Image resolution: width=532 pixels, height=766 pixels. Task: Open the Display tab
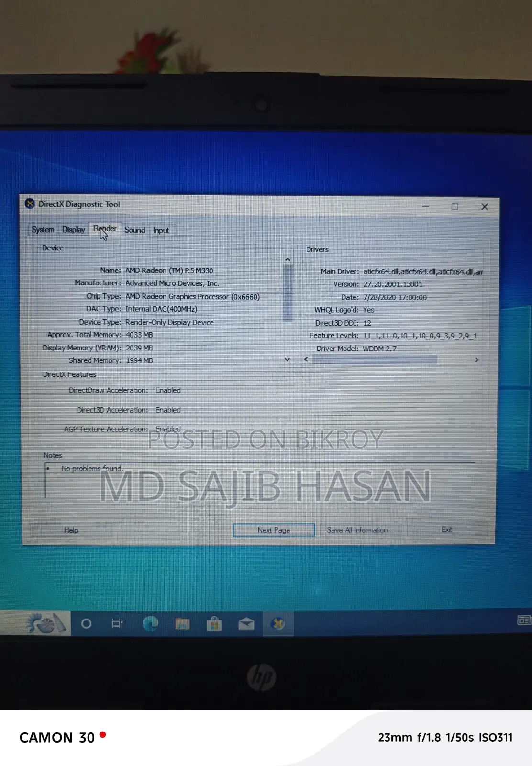74,230
